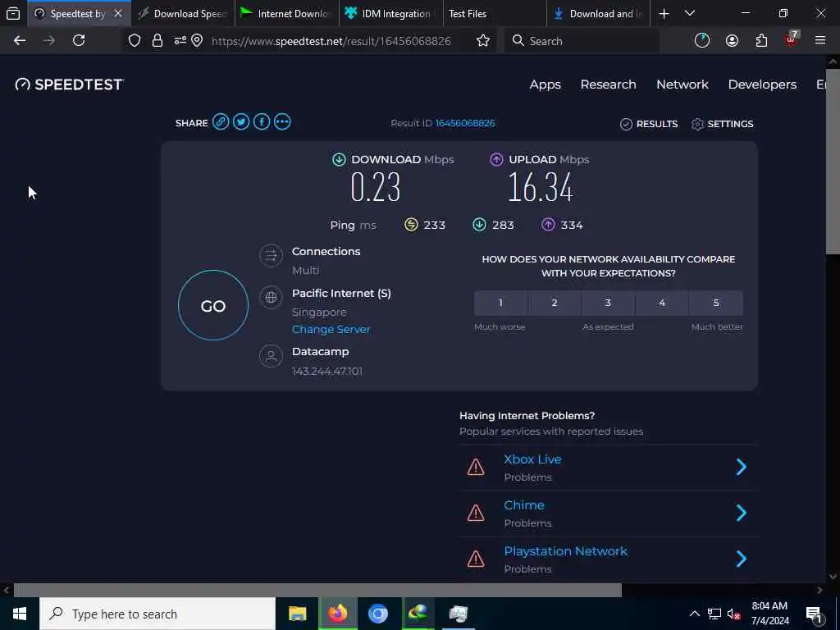Open the Xbox Live link
The image size is (840, 630).
click(532, 459)
